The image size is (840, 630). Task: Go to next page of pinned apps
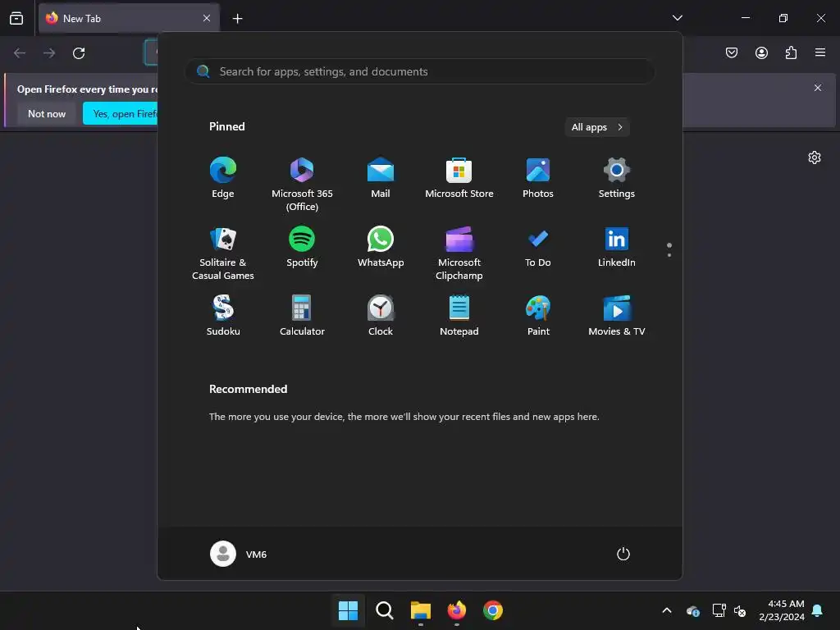click(669, 255)
